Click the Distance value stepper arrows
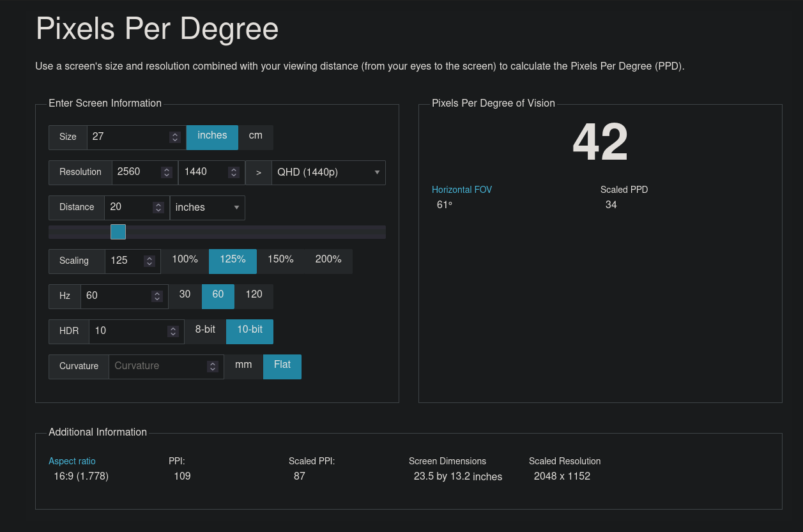This screenshot has width=803, height=532. click(158, 208)
